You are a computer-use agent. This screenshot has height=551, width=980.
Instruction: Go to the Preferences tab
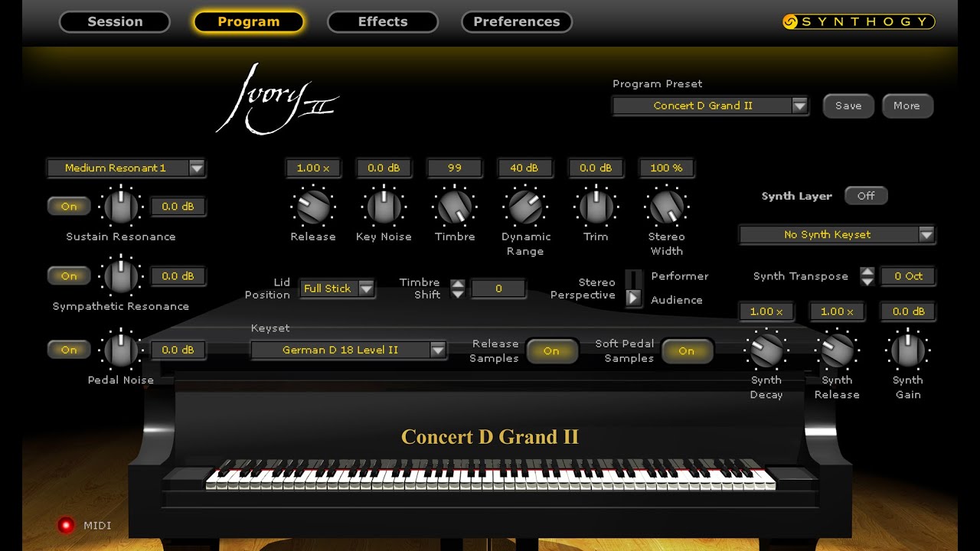pyautogui.click(x=517, y=21)
